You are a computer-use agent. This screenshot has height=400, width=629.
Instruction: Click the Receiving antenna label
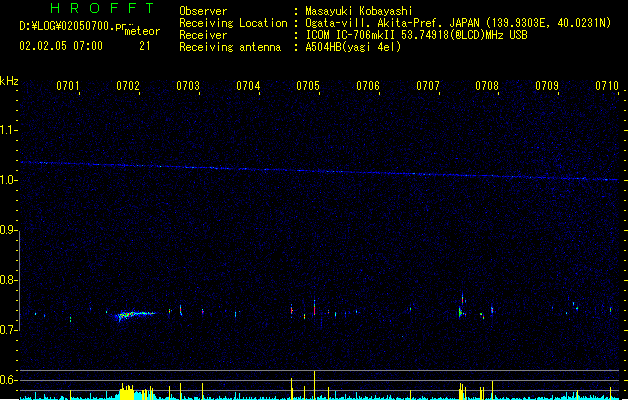click(230, 47)
